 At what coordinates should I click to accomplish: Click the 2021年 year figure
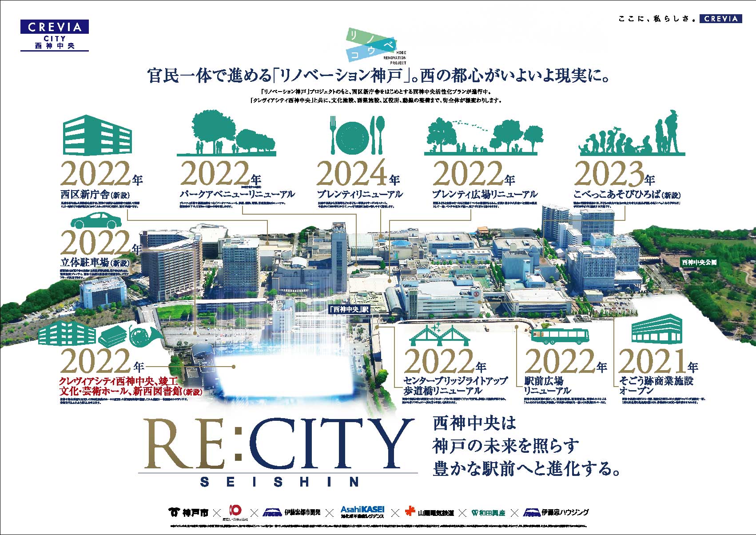pos(658,361)
